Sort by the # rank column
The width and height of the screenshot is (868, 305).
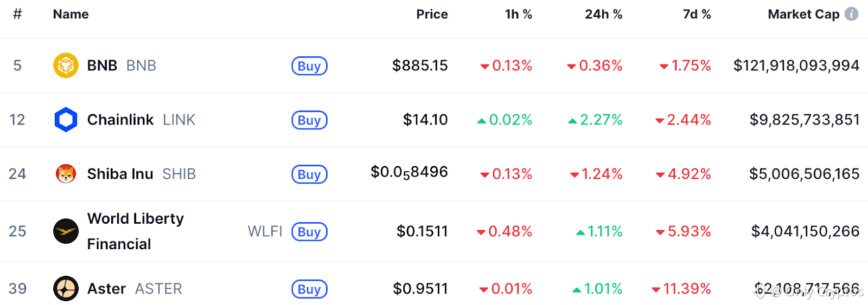[17, 14]
